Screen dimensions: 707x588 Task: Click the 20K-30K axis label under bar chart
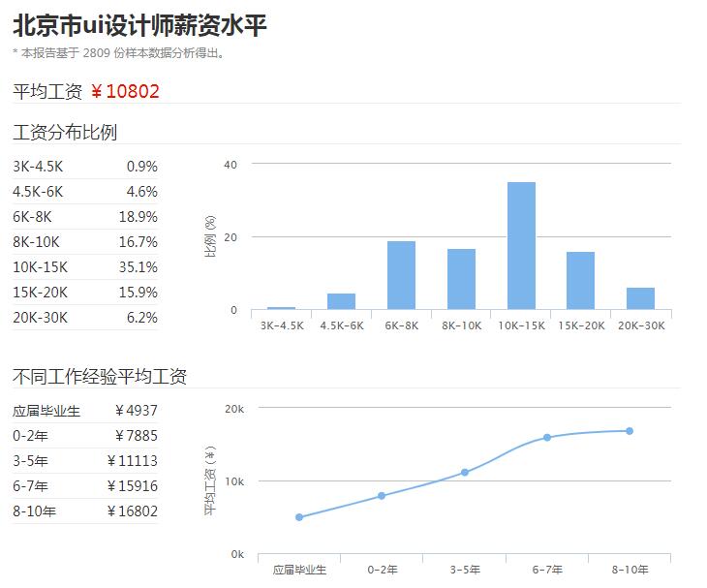pyautogui.click(x=641, y=325)
